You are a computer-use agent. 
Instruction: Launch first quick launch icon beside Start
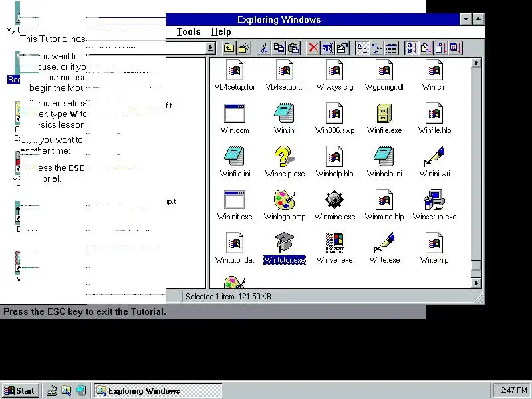coord(52,390)
